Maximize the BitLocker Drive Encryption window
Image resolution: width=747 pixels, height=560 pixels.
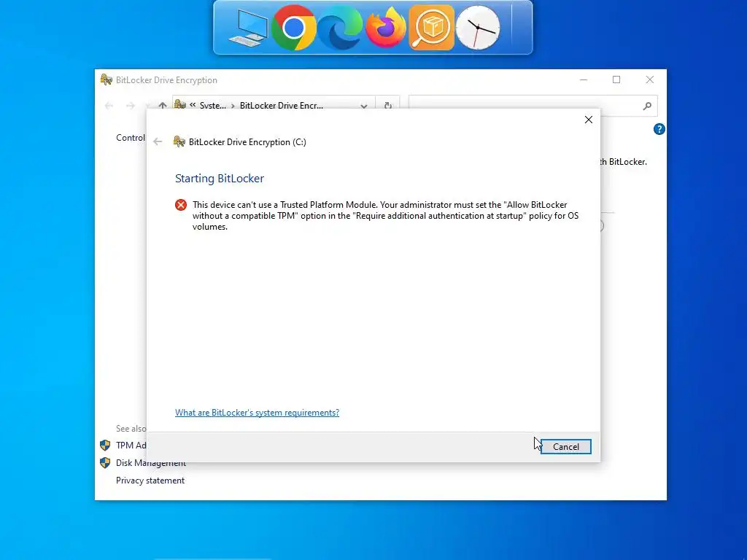pyautogui.click(x=616, y=79)
